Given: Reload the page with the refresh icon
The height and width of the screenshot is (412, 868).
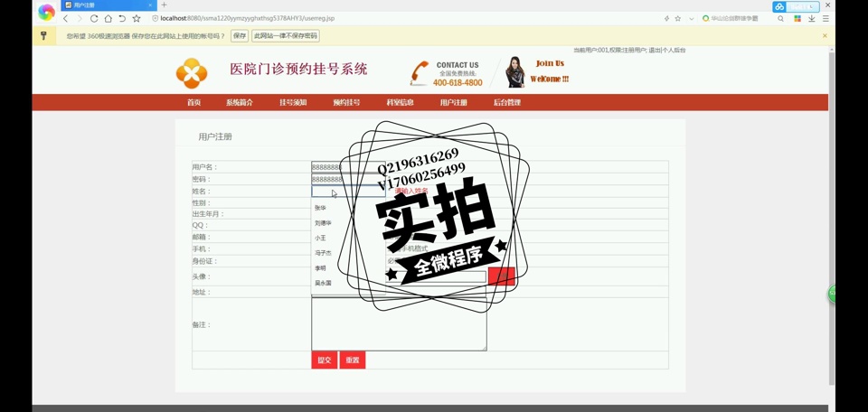Looking at the screenshot, I should (x=94, y=18).
